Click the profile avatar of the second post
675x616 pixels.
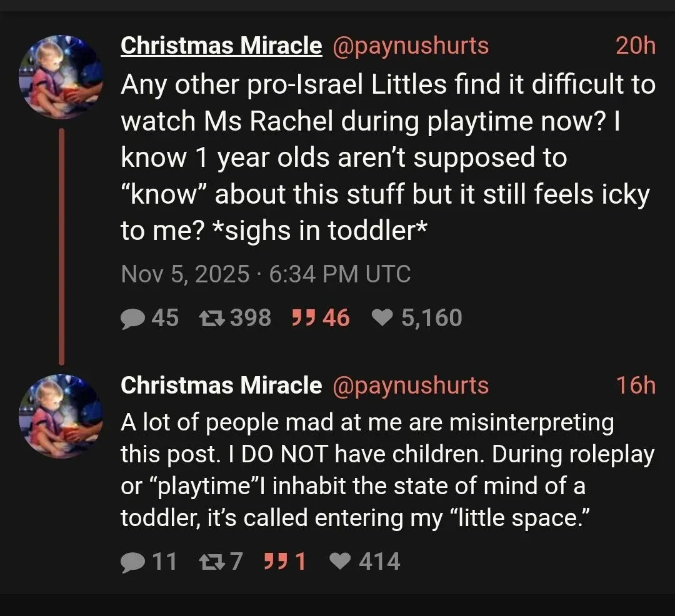(61, 416)
